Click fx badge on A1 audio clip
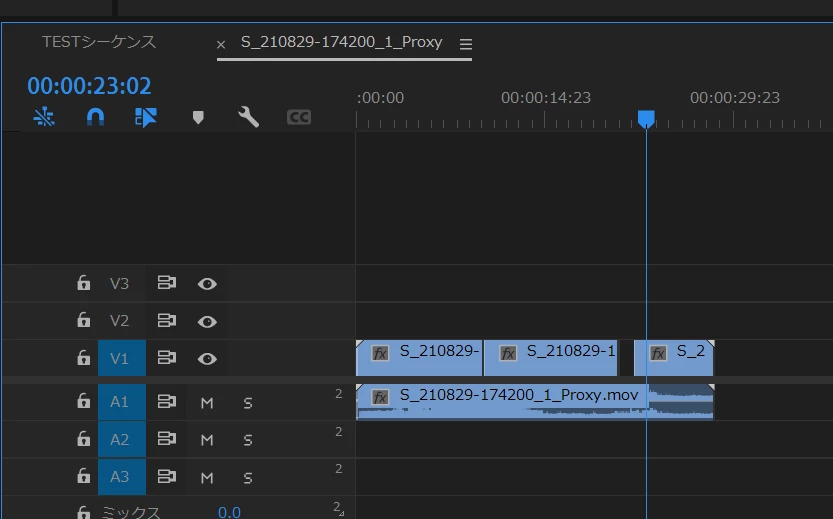The image size is (833, 519). point(380,397)
